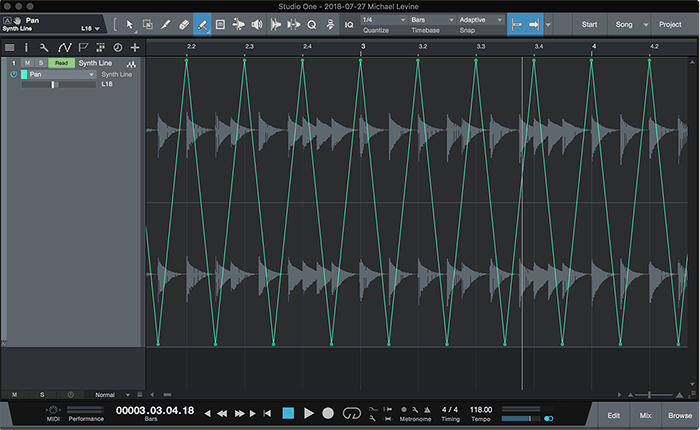
Task: Solo the Synth Line track
Action: pyautogui.click(x=41, y=63)
